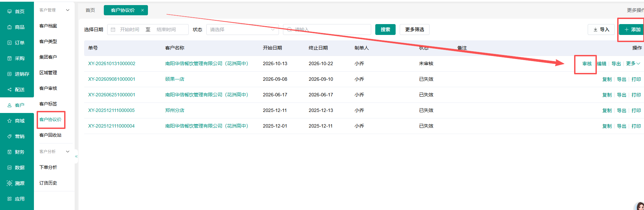Collapse the 客户管理 menu group
Image resolution: width=644 pixels, height=210 pixels.
[68, 10]
